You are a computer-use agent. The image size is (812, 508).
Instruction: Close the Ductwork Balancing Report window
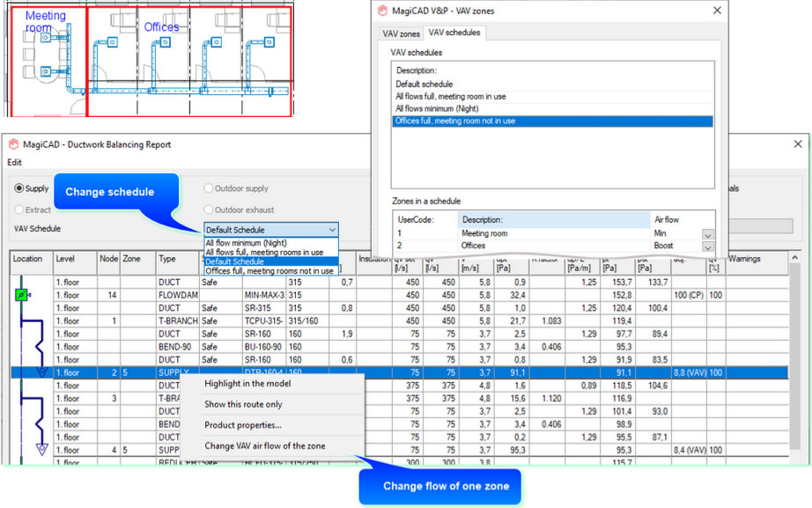(x=798, y=144)
